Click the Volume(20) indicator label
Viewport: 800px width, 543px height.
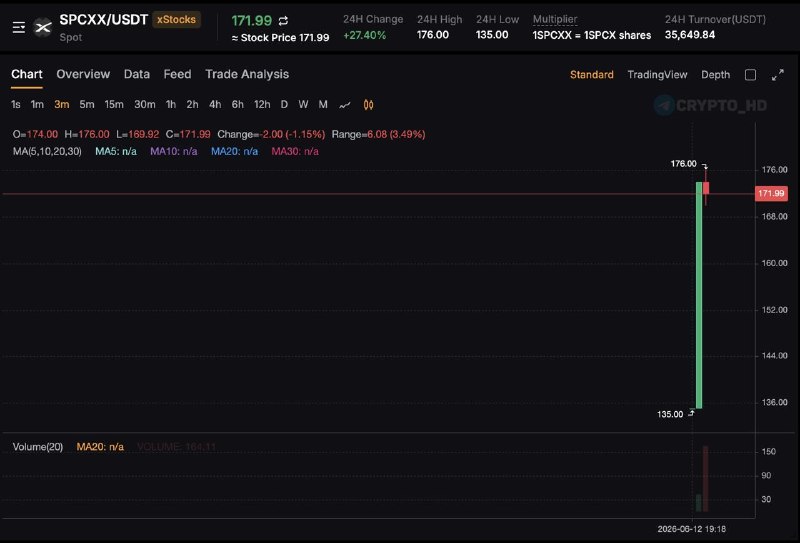[x=38, y=447]
